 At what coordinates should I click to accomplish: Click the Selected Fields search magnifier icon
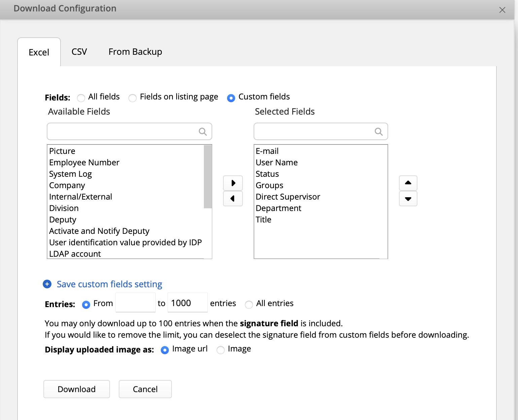pos(378,132)
